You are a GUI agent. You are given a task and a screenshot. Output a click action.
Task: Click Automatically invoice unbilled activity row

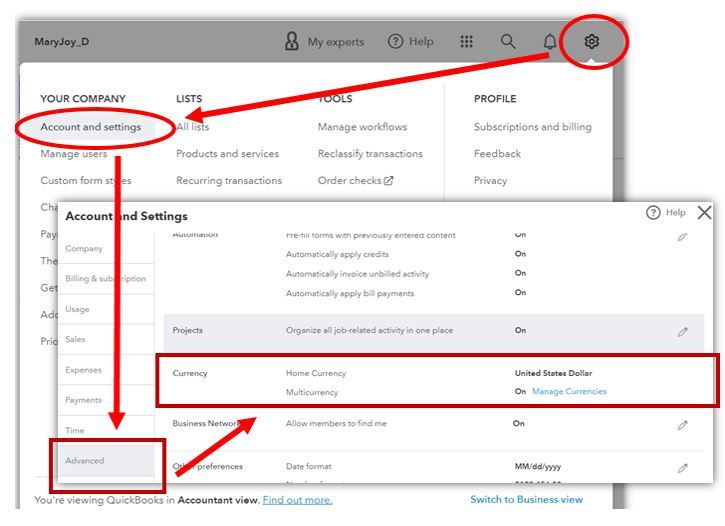click(x=357, y=274)
